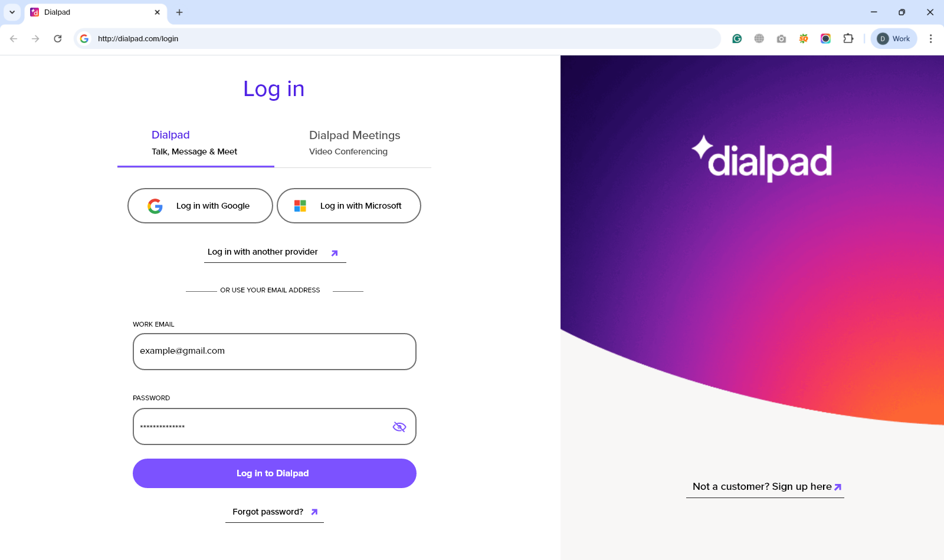The image size is (944, 560).
Task: Click the Log in with Google button
Action: [x=200, y=206]
